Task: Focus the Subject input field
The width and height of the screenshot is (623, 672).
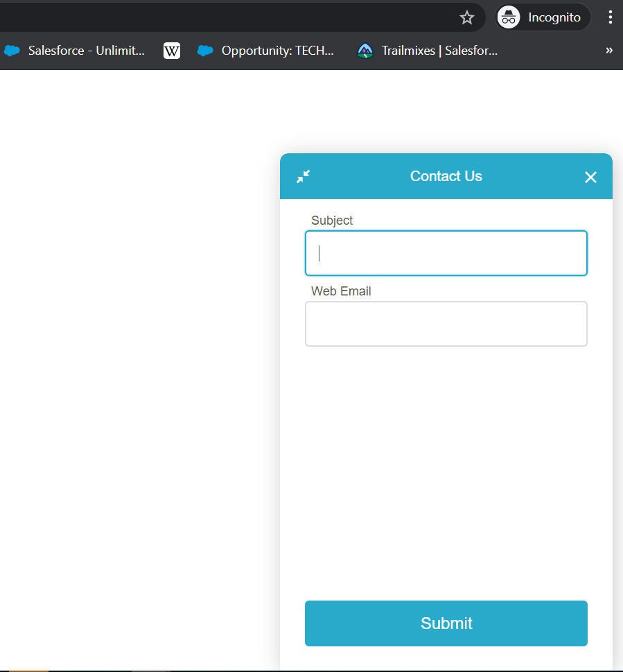Action: (x=446, y=253)
